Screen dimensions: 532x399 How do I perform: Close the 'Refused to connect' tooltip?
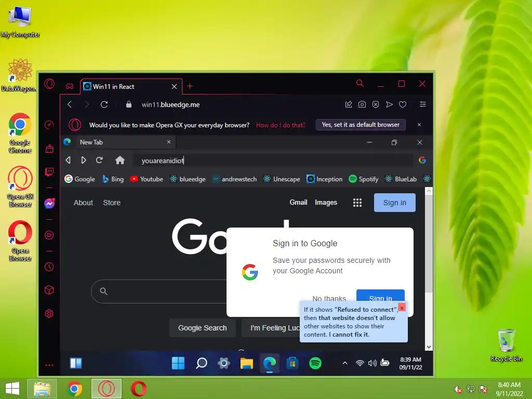(x=402, y=308)
